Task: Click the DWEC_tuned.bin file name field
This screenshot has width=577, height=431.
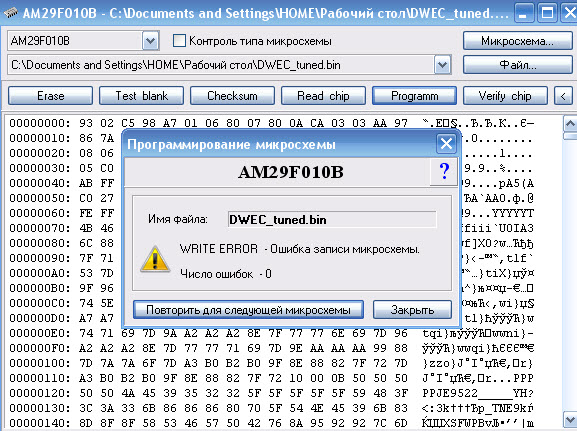Action: [332, 220]
